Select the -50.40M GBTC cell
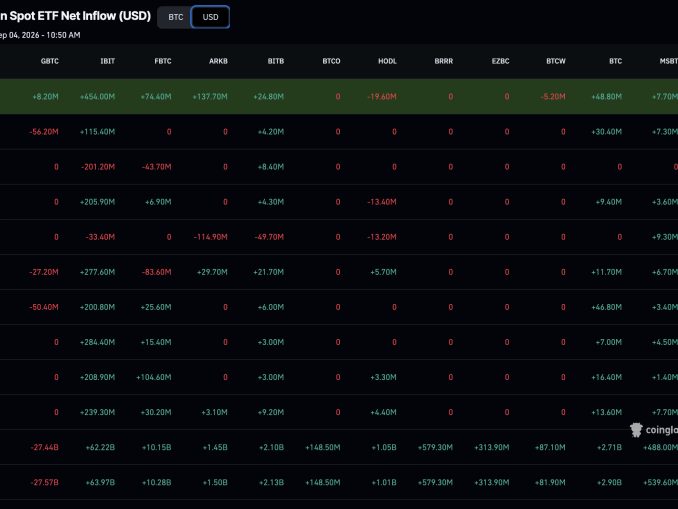 tap(44, 307)
